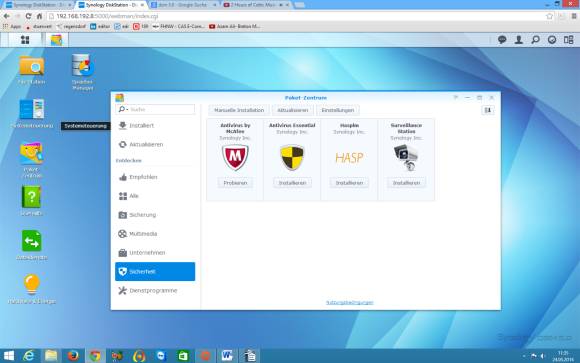Screen dimensions: 580x363
Task: Toggle the package sort order button
Action: [488, 110]
